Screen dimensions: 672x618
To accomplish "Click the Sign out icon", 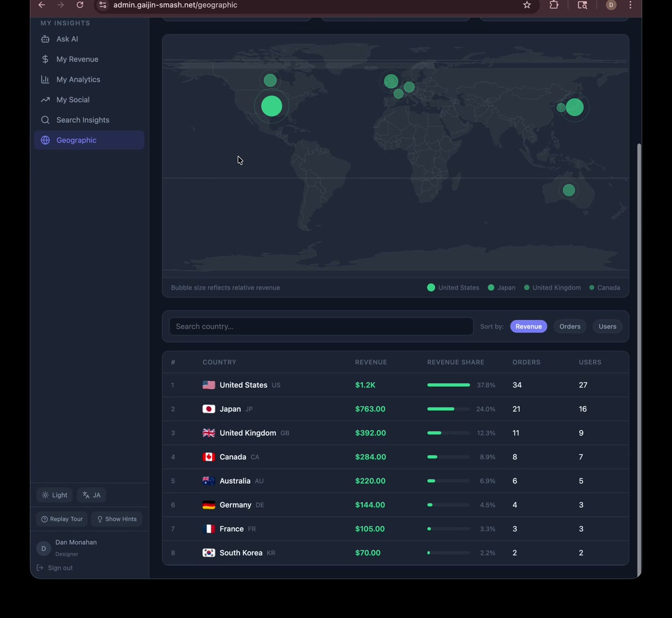I will [40, 567].
